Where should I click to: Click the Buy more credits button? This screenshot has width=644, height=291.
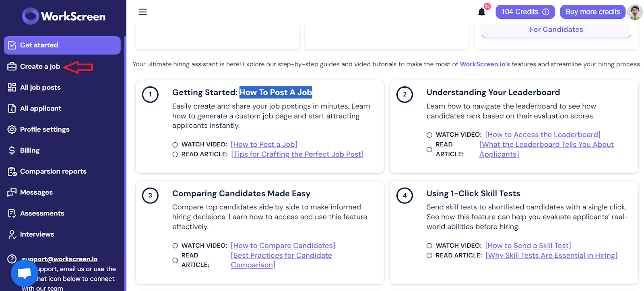[592, 12]
